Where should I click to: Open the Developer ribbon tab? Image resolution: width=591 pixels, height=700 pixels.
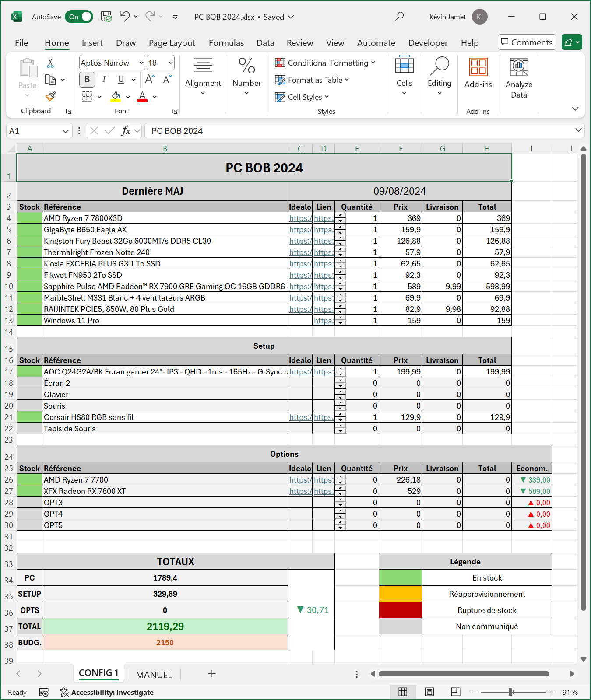pos(428,43)
